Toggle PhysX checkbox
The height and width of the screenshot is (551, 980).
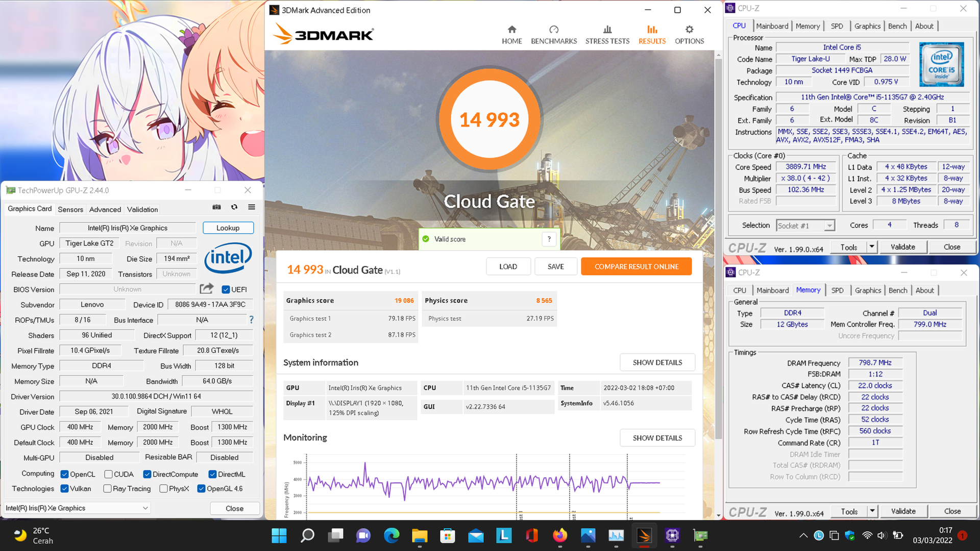point(163,488)
